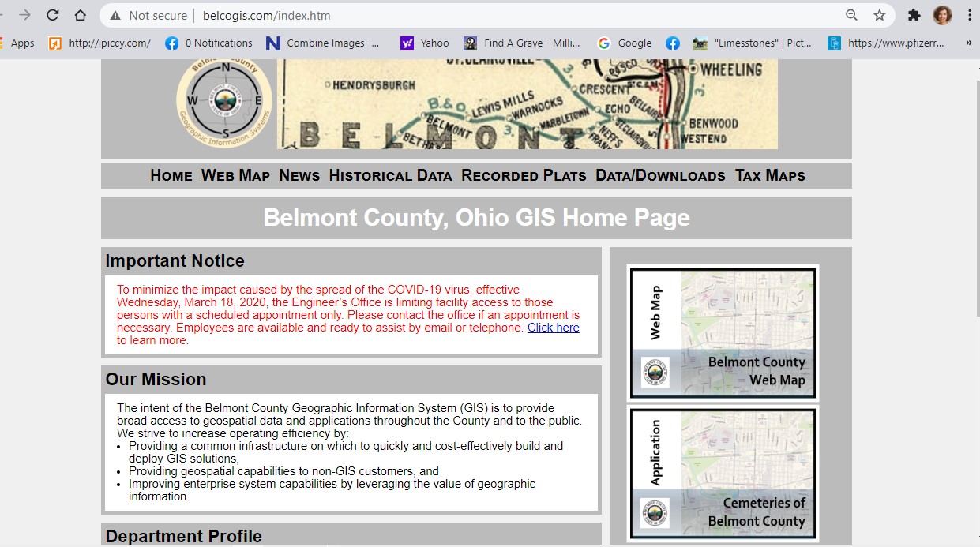980x547 pixels.
Task: Reload the current webpage
Action: (x=53, y=14)
